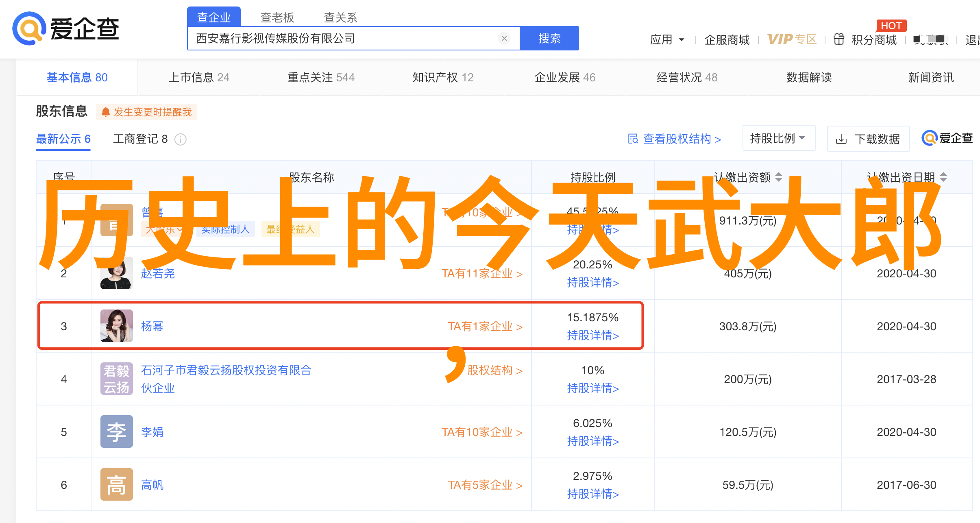Click the company name search field
Viewport: 980px width, 523px height.
pyautogui.click(x=346, y=38)
